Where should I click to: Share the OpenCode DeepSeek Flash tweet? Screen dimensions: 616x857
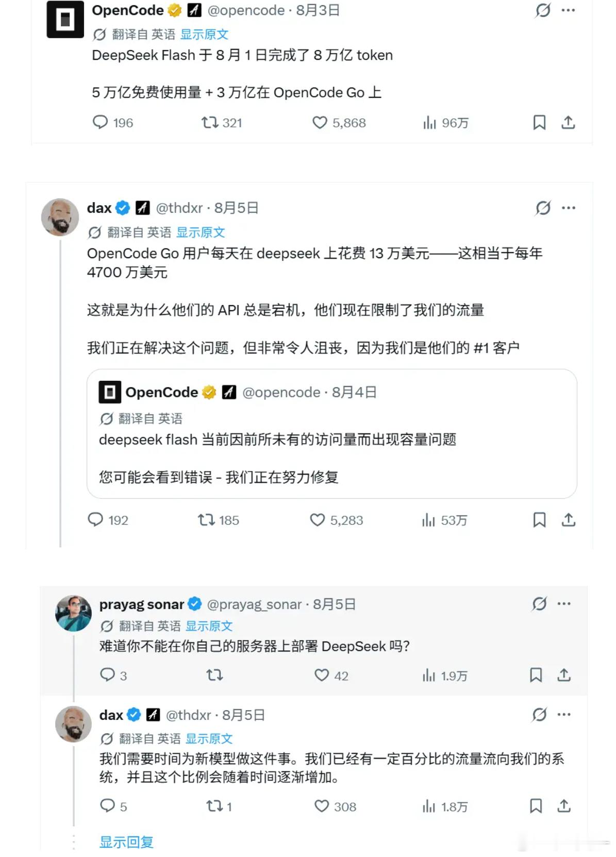(x=568, y=123)
